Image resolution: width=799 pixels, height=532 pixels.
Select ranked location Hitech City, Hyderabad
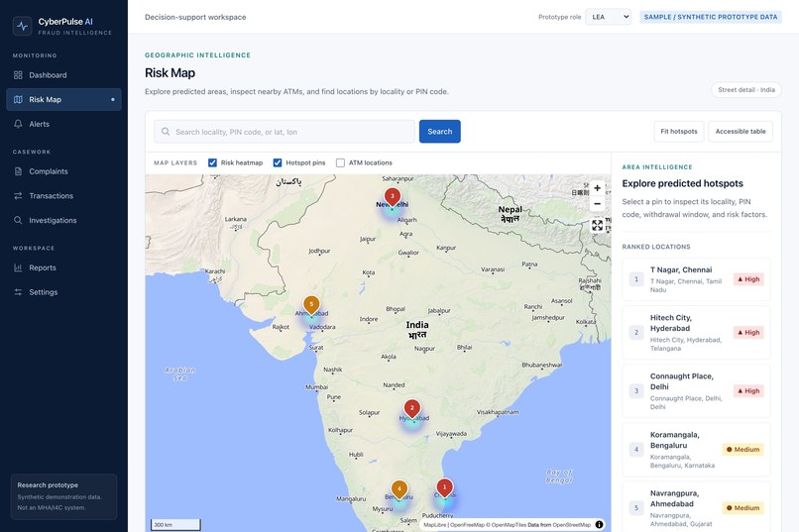pyautogui.click(x=696, y=333)
